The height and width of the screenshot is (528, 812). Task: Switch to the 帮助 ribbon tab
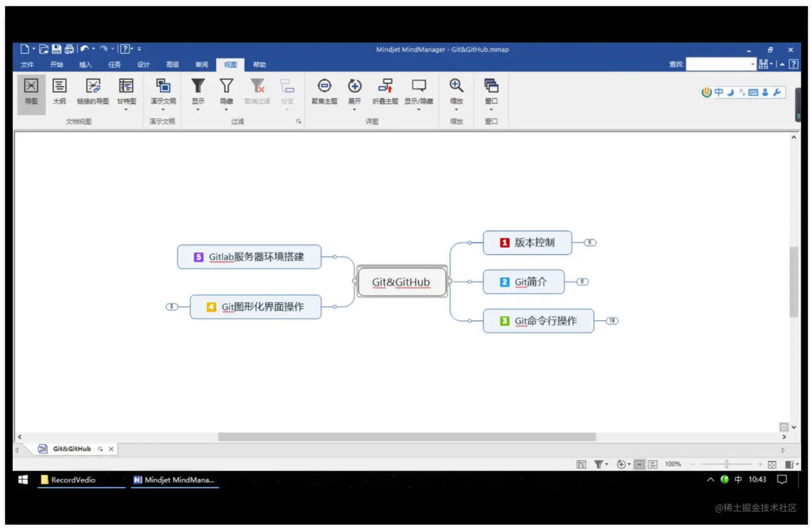click(260, 64)
